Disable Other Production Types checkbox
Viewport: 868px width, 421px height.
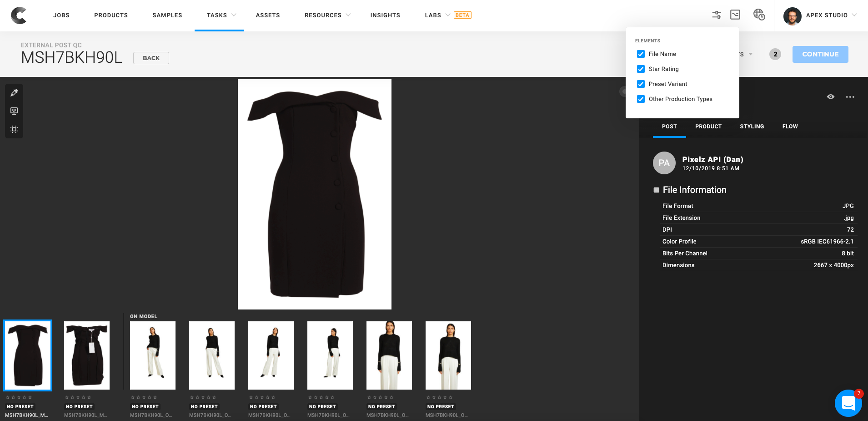641,99
